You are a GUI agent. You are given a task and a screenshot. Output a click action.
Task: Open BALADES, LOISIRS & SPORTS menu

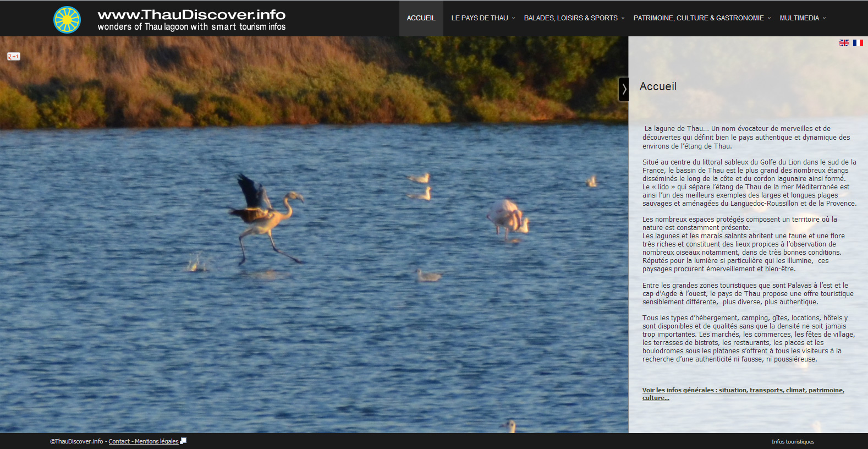pos(571,18)
